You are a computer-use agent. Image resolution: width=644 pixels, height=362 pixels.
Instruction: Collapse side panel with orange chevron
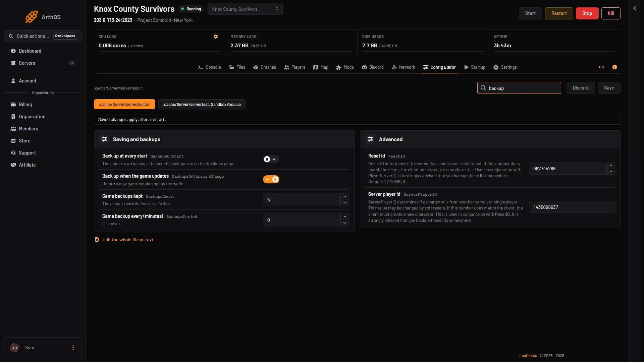click(x=635, y=8)
